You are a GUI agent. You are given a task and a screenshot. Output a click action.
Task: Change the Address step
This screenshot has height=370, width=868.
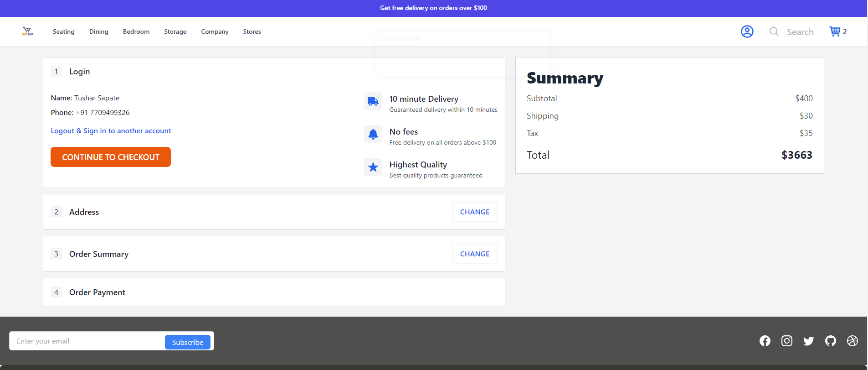[x=475, y=212]
